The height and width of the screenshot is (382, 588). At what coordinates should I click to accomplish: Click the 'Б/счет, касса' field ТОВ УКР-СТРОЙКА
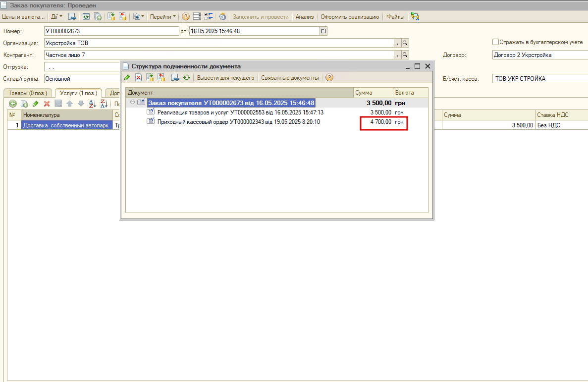(x=540, y=79)
